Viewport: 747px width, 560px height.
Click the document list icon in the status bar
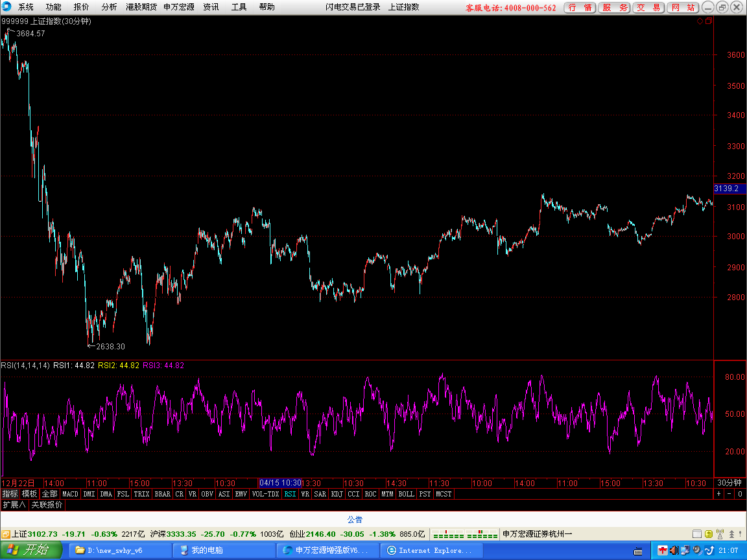tap(696, 534)
